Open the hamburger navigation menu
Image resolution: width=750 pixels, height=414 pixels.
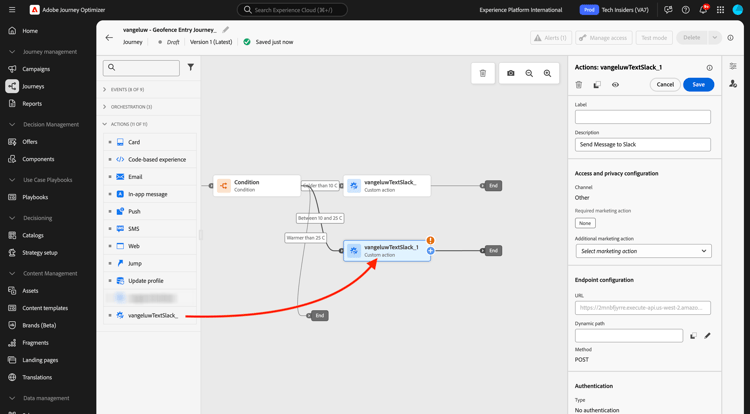click(12, 10)
